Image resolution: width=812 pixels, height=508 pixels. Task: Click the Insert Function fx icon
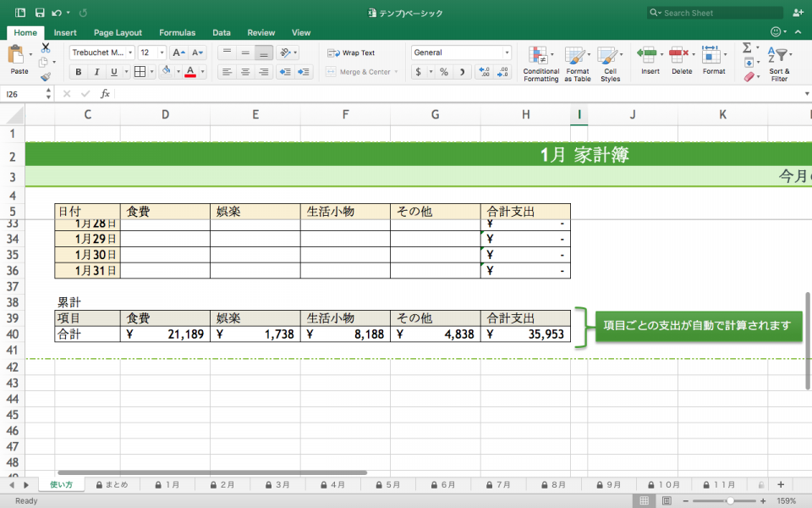point(105,94)
